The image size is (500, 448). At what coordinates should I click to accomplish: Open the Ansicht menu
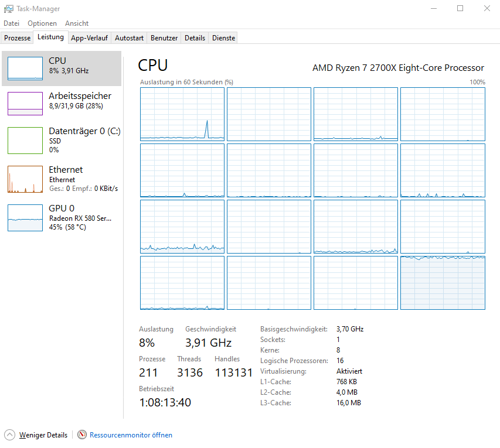tap(76, 23)
